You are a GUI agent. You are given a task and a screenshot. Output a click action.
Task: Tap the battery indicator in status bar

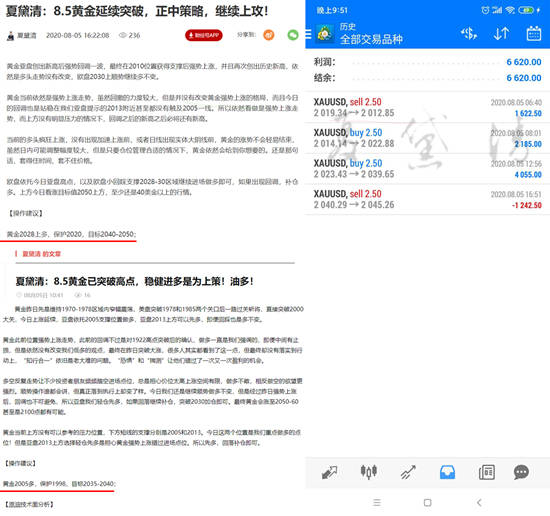click(x=526, y=10)
